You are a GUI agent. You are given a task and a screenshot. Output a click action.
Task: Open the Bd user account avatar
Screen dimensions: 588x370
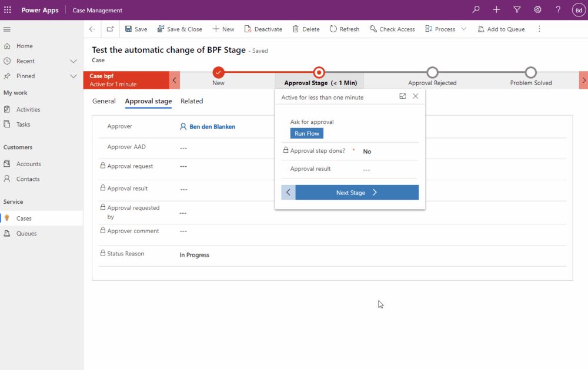(579, 10)
